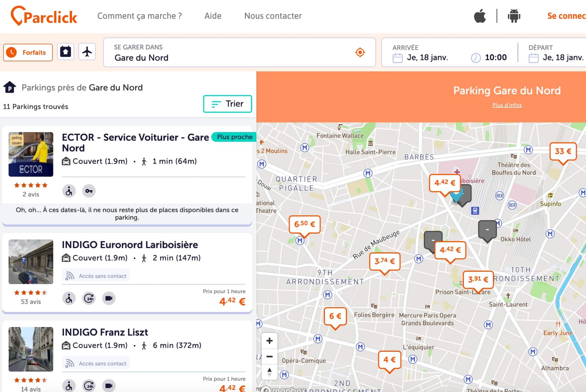Click ECTOR key handover icon
This screenshot has height=392, width=586.
[x=89, y=191]
